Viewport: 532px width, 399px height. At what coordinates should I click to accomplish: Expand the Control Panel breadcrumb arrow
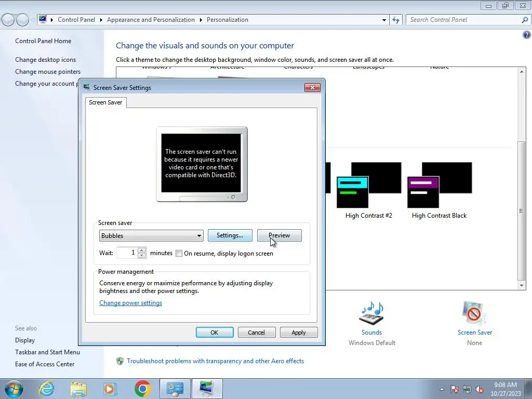(x=101, y=20)
